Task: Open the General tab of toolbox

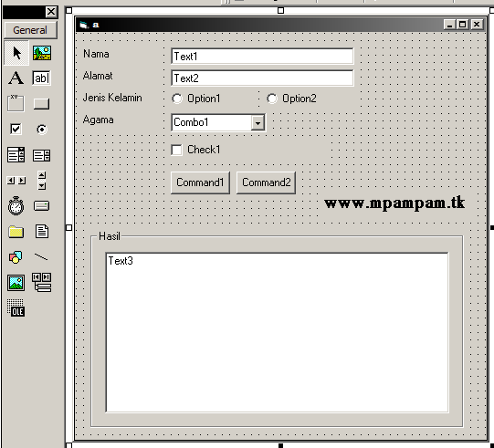Action: [30, 30]
